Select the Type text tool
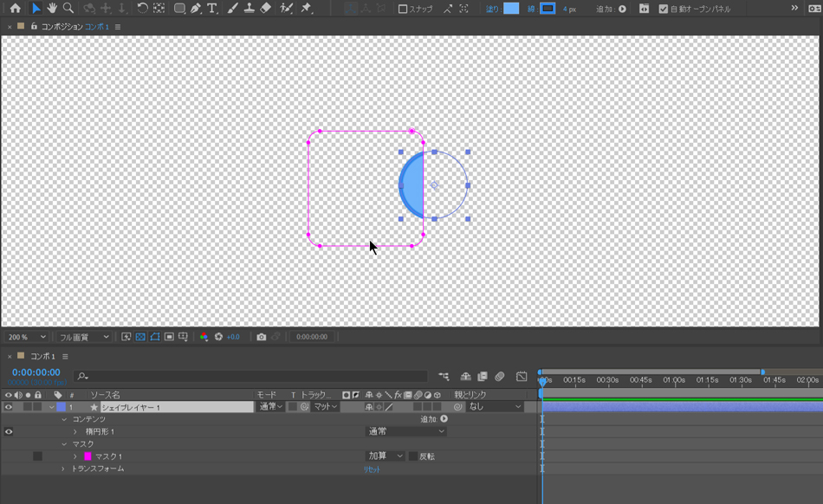Screen dimensions: 823x504 (212, 9)
